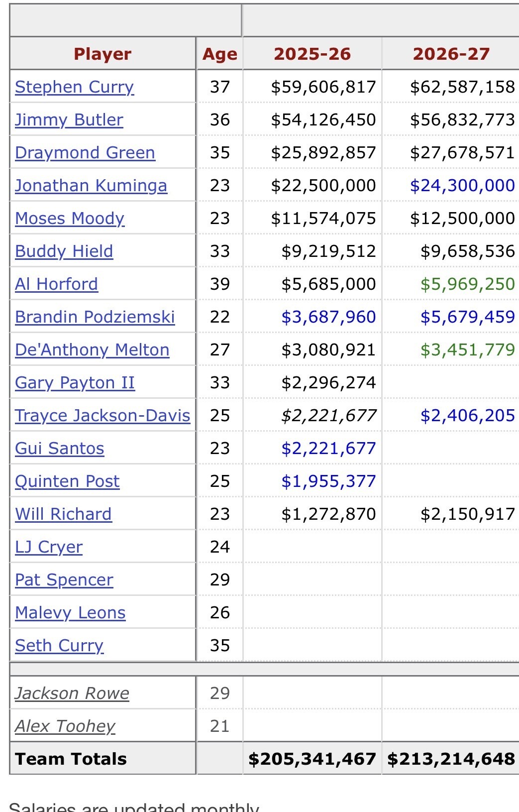The width and height of the screenshot is (519, 812).
Task: Click the Jimmy Butler link
Action: (x=69, y=119)
